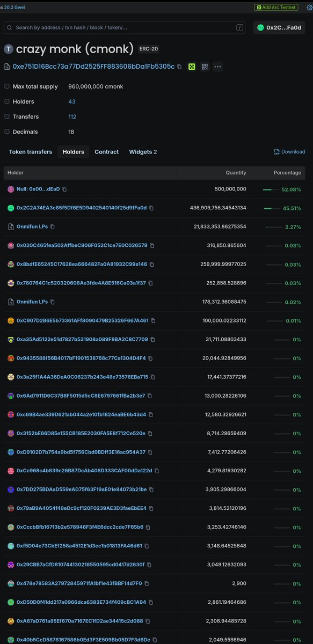Copy address 0xC907D2B6E5b73361AFf8090479B25326F667A461

154,321
